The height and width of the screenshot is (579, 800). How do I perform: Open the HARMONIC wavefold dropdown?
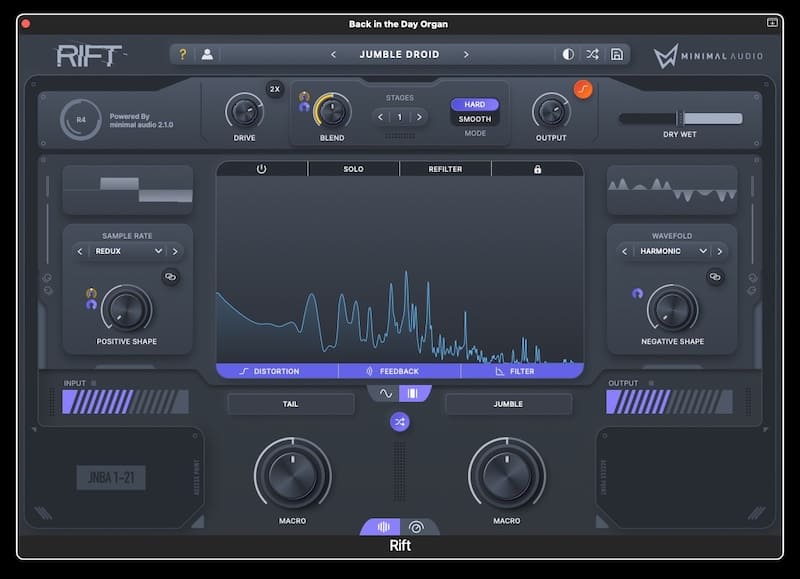click(672, 251)
